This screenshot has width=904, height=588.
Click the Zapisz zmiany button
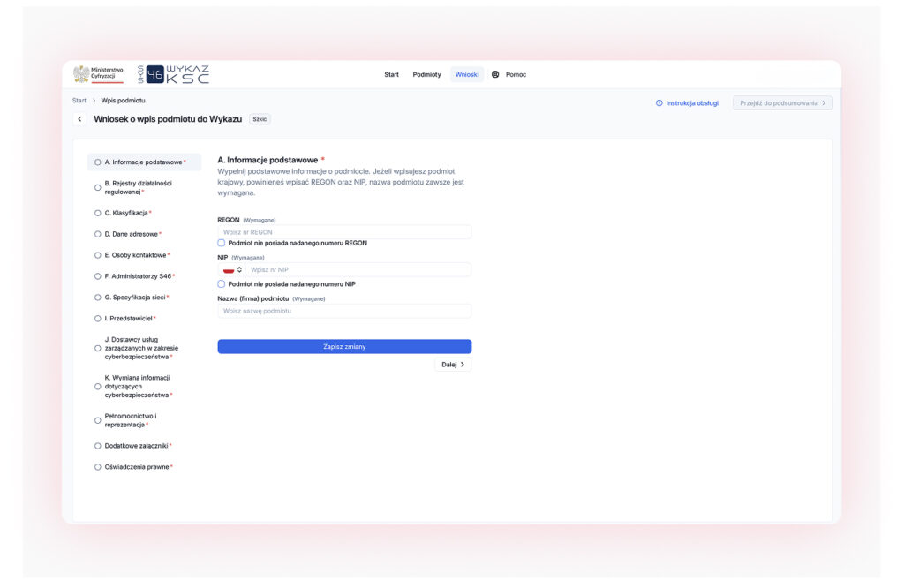pyautogui.click(x=344, y=346)
